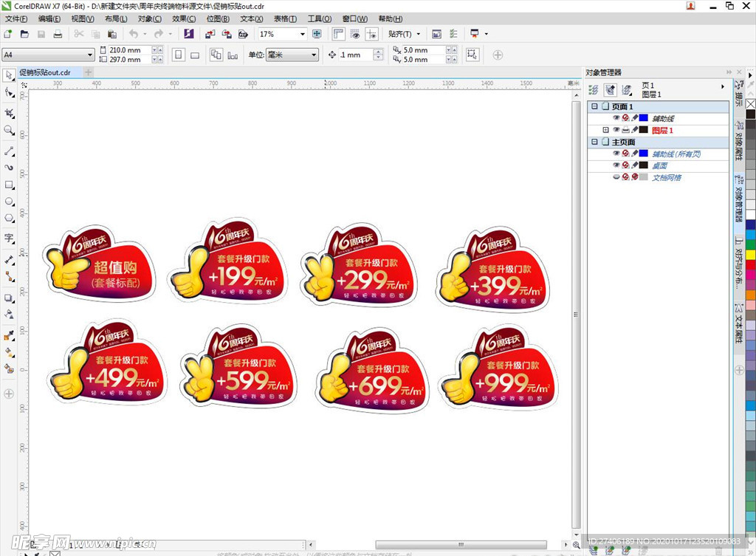
Task: Open the zoom level 17% dropdown
Action: (x=303, y=34)
